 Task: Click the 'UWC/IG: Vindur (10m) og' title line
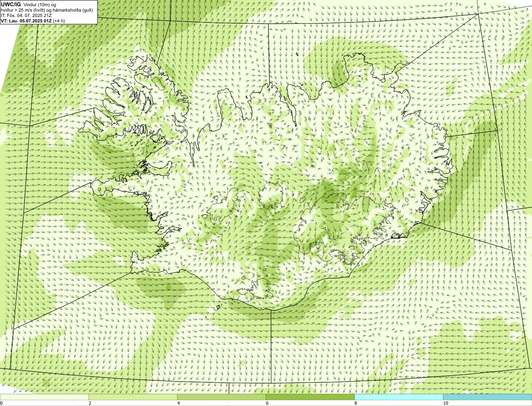point(28,4)
